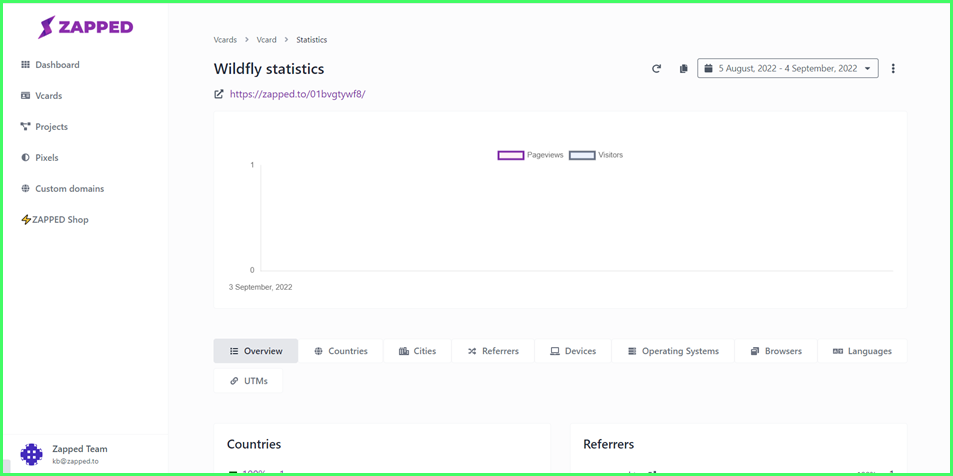Switch to the Languages tab
Image resolution: width=953 pixels, height=476 pixels.
pyautogui.click(x=862, y=351)
